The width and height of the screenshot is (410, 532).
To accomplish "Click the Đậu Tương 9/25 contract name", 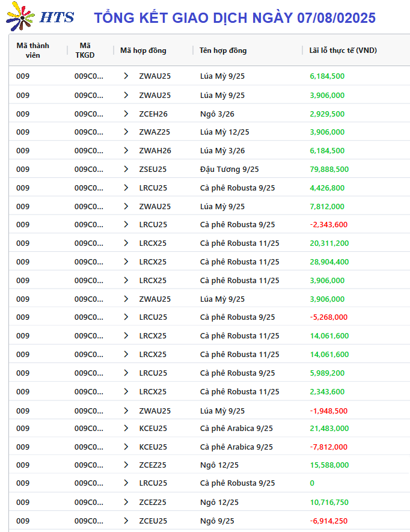I will [230, 170].
